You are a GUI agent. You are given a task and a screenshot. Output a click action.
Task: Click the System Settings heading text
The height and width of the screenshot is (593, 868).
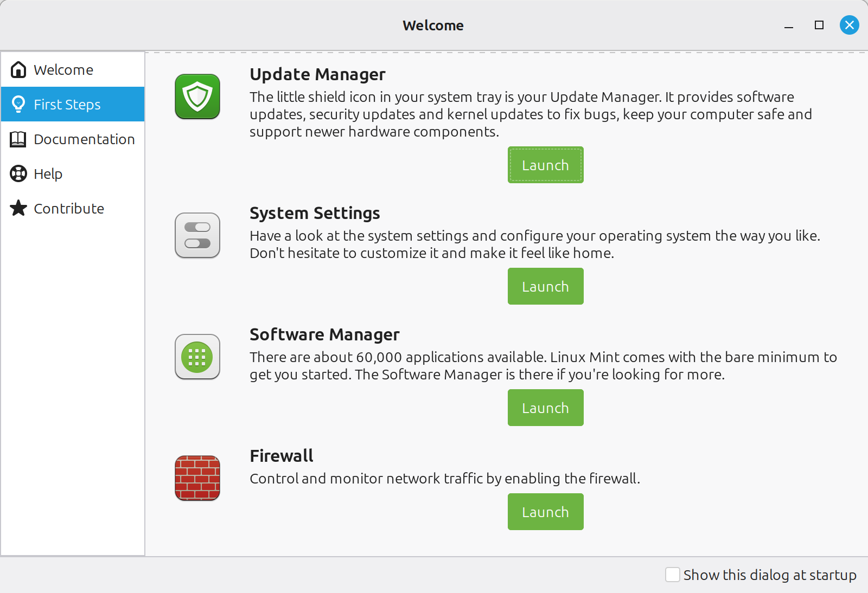point(315,213)
